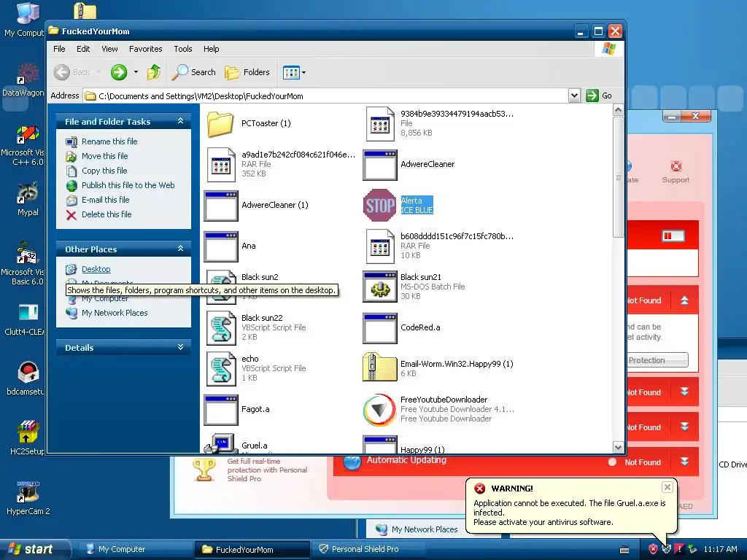Click red shield tray icon
Image resolution: width=747 pixels, height=560 pixels.
[653, 549]
